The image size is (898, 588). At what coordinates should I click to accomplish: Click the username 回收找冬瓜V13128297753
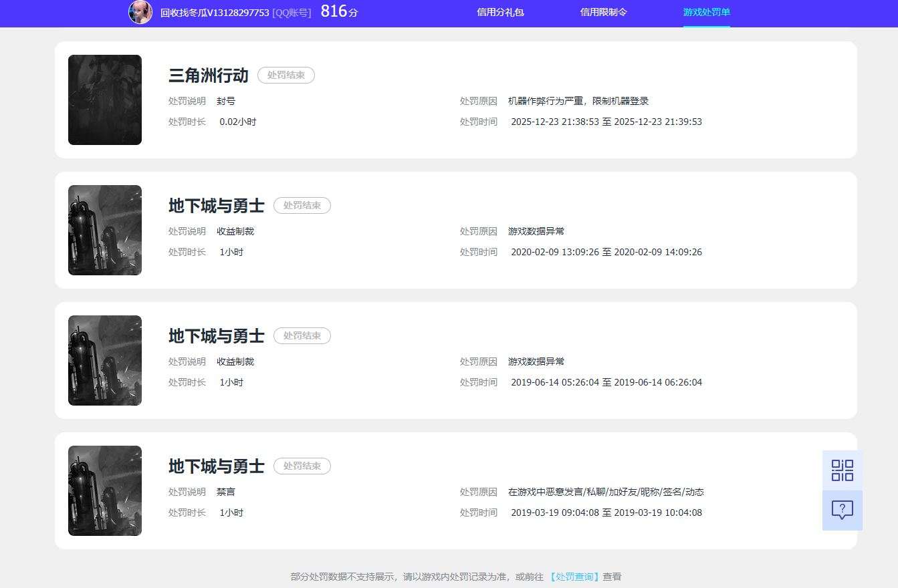[x=215, y=13]
